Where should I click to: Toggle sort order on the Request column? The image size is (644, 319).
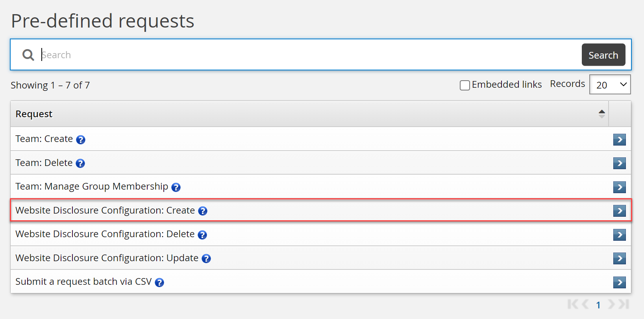click(x=601, y=114)
